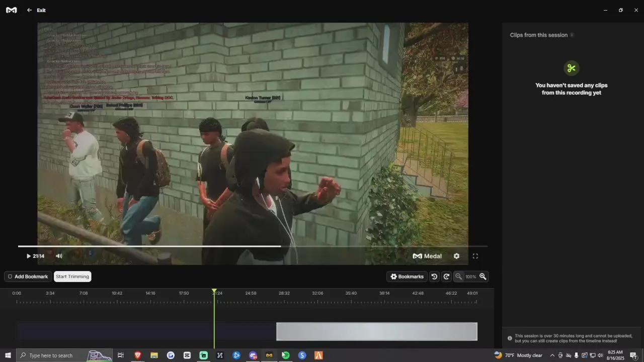Viewport: 644px width, 362px height.
Task: Jump to 42:48 on the timeline ruler
Action: pos(418,293)
